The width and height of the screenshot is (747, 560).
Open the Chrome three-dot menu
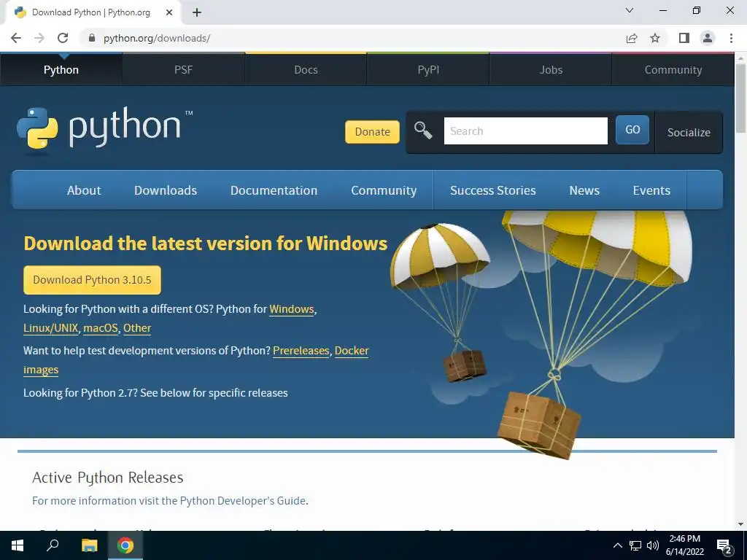click(x=731, y=38)
